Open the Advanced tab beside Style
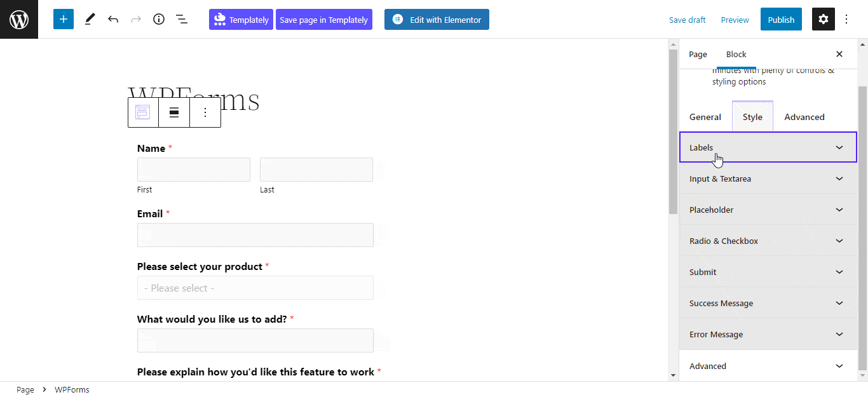 coord(804,117)
